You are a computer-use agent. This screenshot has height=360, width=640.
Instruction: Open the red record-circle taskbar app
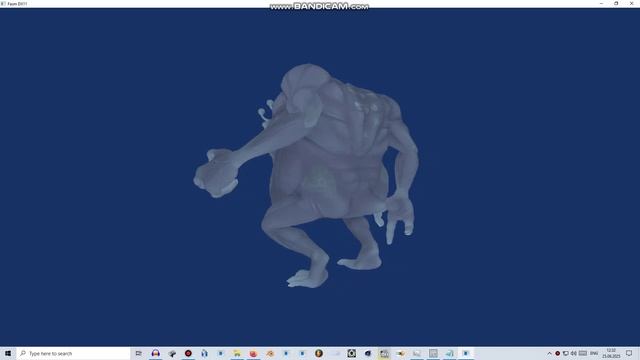coord(188,353)
